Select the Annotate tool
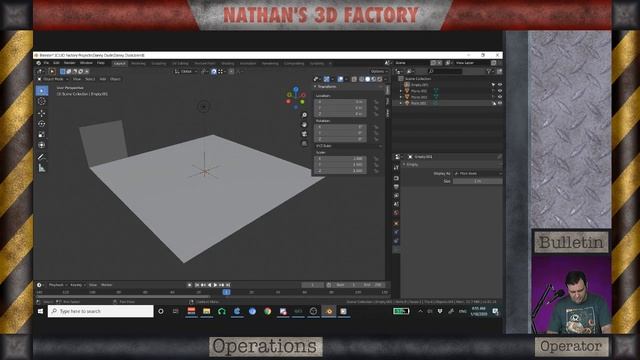 click(42, 157)
